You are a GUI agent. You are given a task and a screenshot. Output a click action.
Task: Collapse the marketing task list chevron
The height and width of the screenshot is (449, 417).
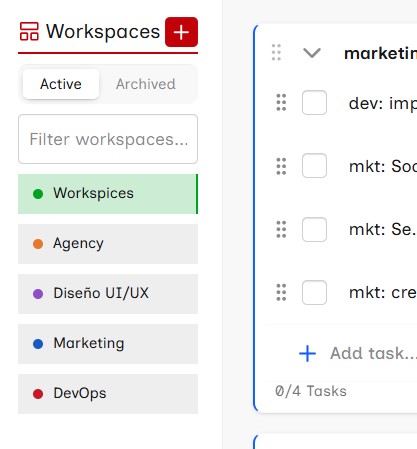312,53
